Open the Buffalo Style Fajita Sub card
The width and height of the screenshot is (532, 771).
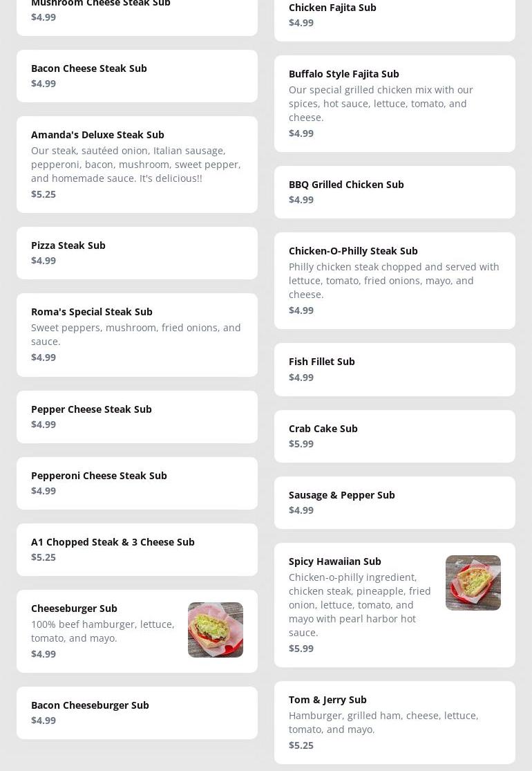(395, 104)
